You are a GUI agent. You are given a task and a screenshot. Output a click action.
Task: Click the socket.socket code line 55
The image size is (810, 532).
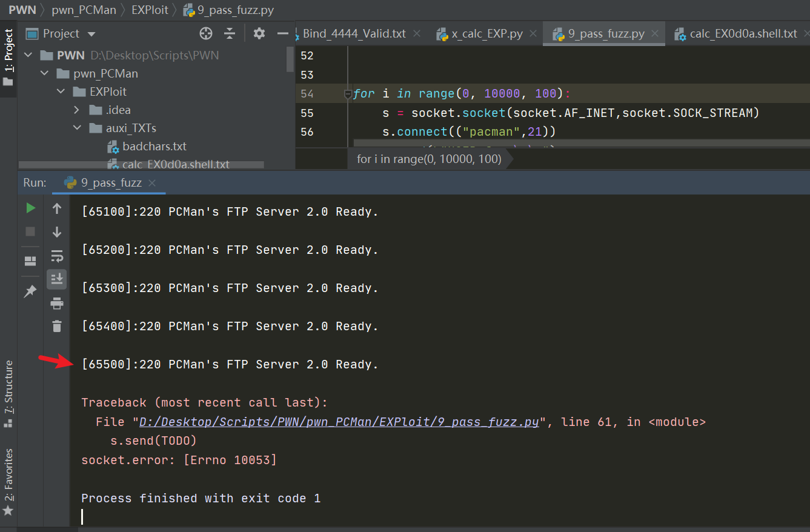point(571,113)
